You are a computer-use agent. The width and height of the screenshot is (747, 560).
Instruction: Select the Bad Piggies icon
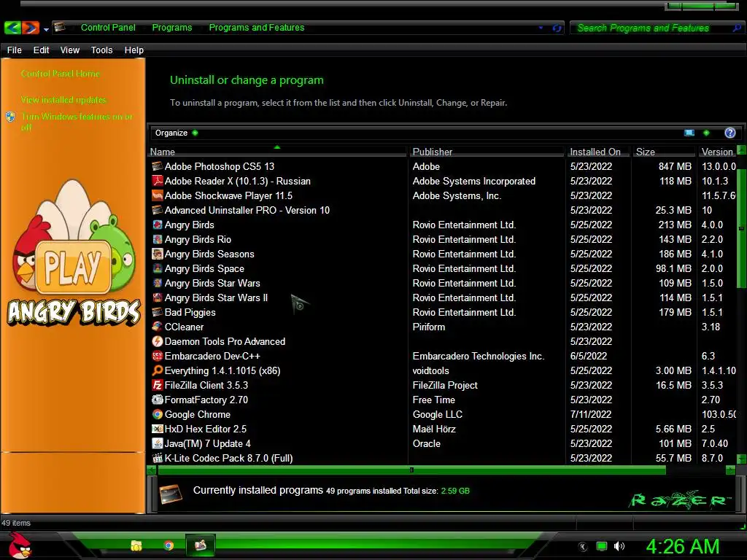[158, 312]
